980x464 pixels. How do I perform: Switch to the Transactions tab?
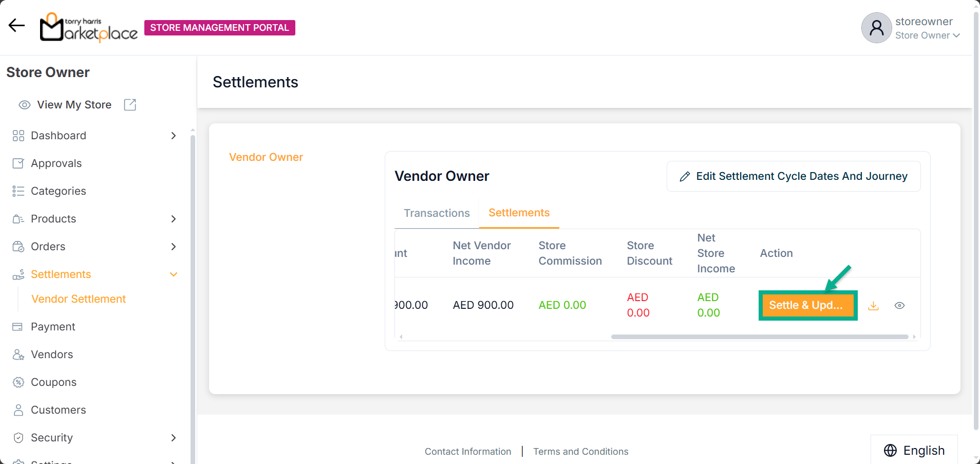coord(437,213)
